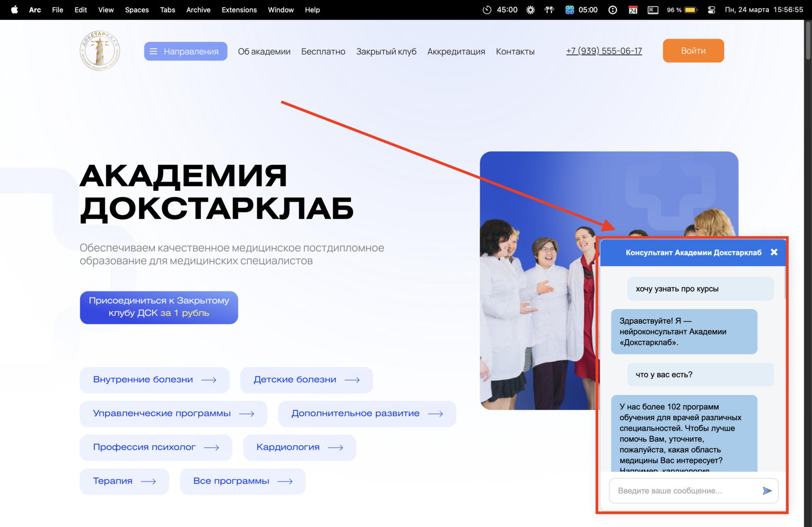
Task: Open the Archive menu
Action: point(198,10)
